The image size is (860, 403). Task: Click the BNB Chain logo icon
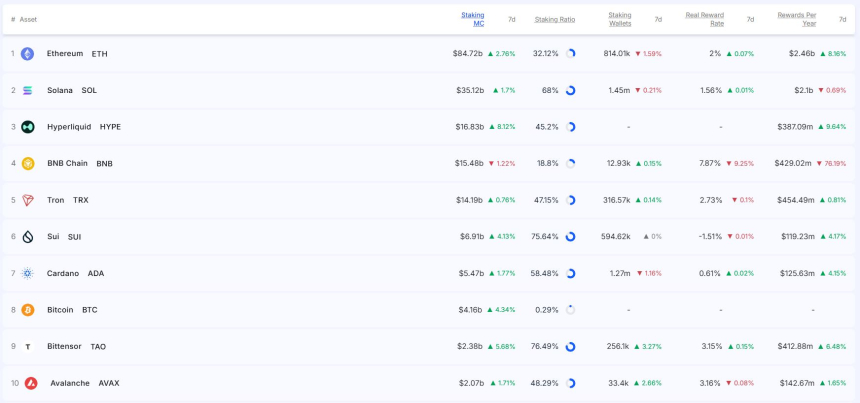click(x=27, y=164)
